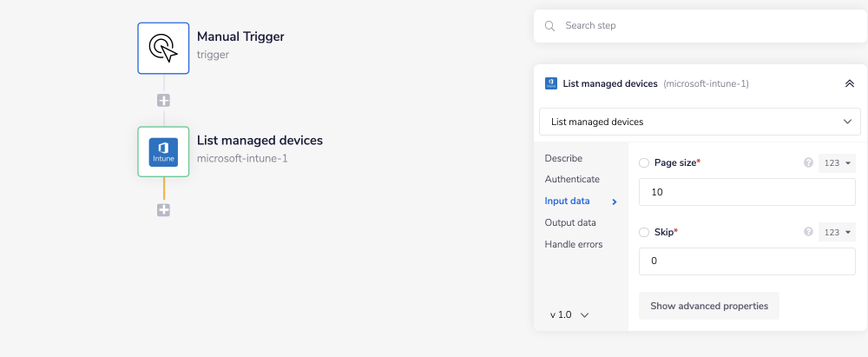Open Skip data type dropdown
Screen dimensions: 868x357
[x=837, y=232]
